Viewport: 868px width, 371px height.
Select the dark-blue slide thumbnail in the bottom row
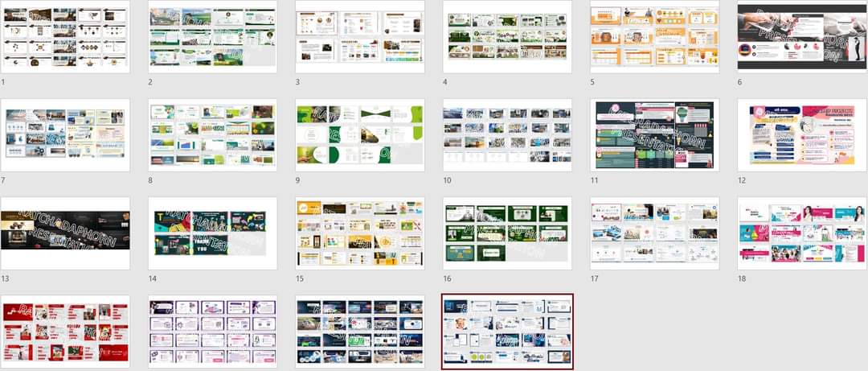coord(360,332)
